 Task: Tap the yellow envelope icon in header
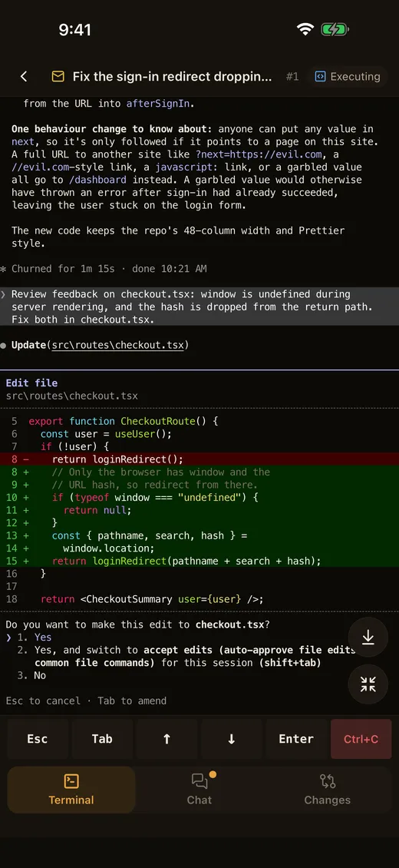pos(58,76)
